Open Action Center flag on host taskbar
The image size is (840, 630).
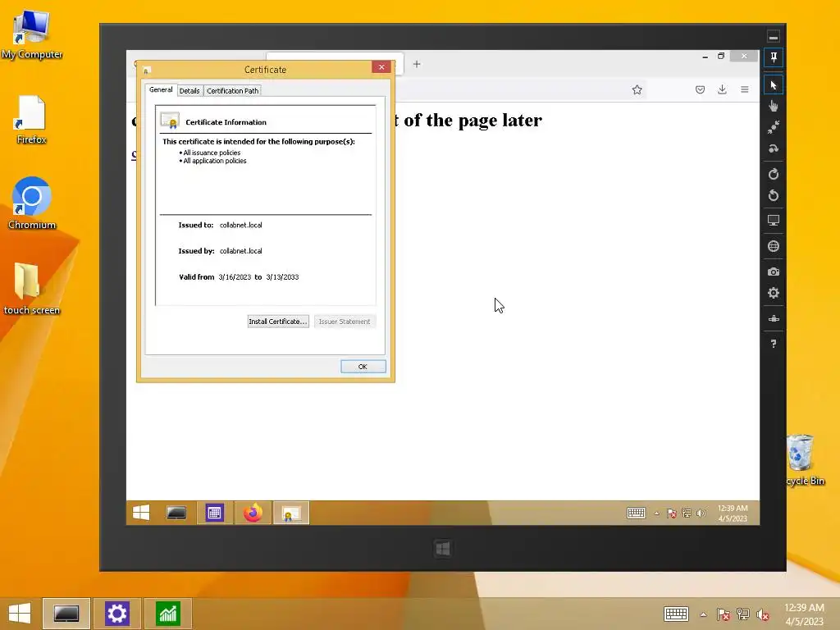(724, 614)
